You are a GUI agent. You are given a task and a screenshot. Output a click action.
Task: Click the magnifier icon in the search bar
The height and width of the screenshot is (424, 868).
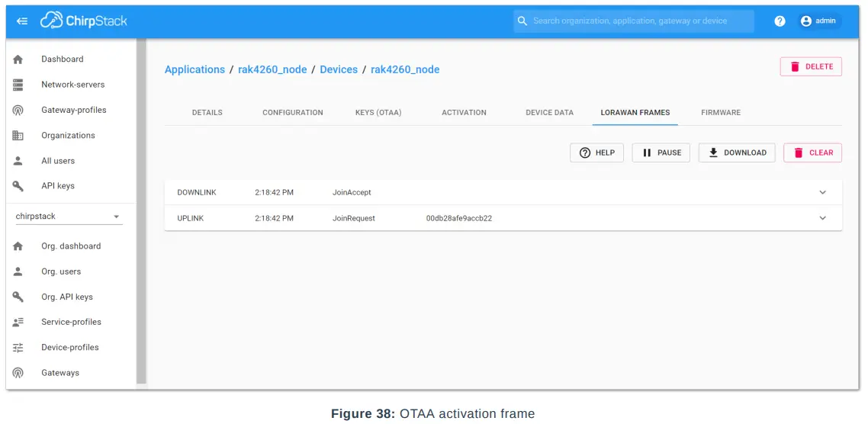click(x=522, y=21)
